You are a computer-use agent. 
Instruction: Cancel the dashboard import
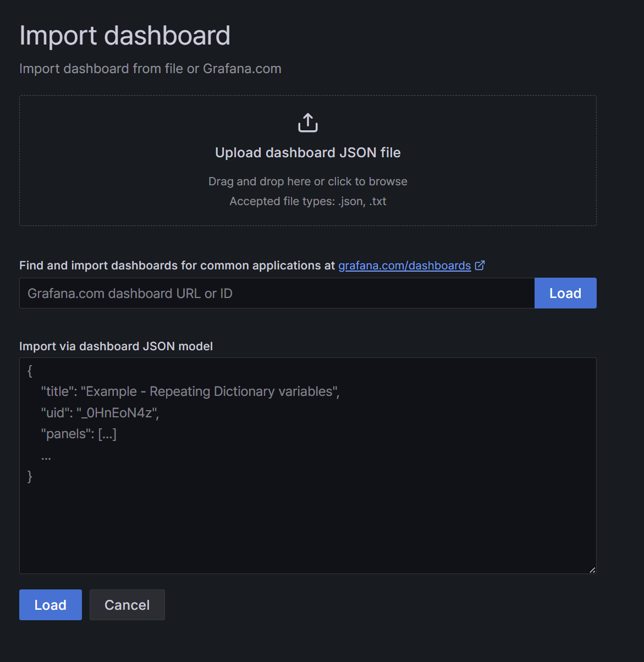pos(127,605)
